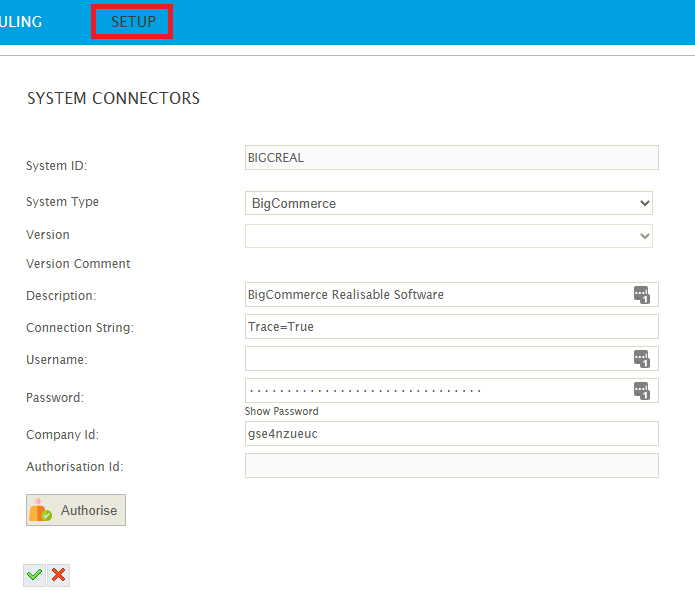This screenshot has height=610, width=695.
Task: Click the Connection String: label
Action: point(80,328)
